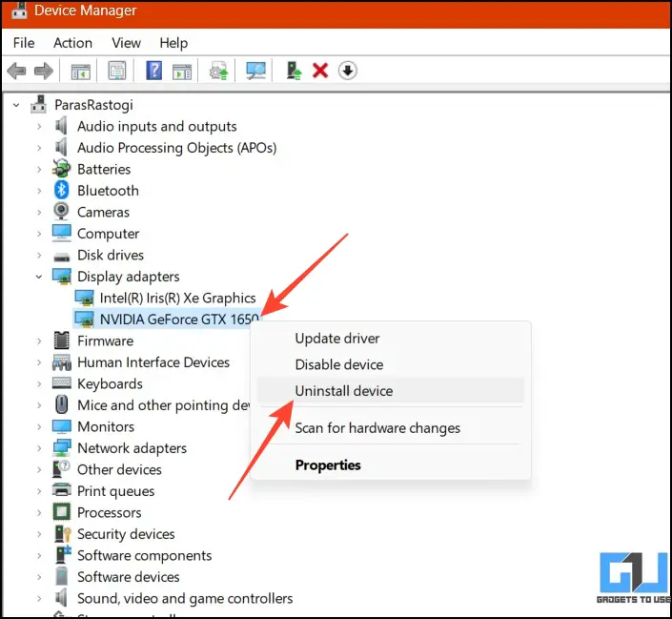Expand the Bluetooth chevron
Image resolution: width=672 pixels, height=619 pixels.
(39, 191)
